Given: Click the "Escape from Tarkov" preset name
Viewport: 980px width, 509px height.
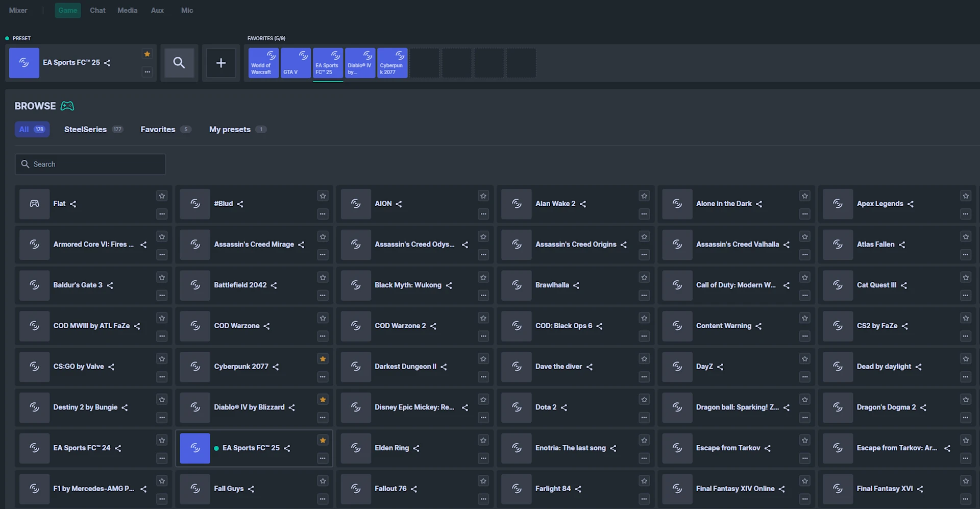Looking at the screenshot, I should [728, 448].
